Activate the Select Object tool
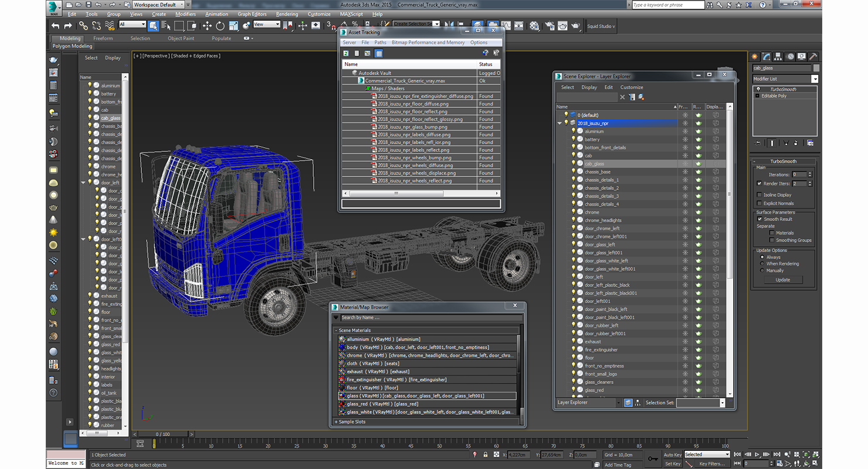 (153, 26)
